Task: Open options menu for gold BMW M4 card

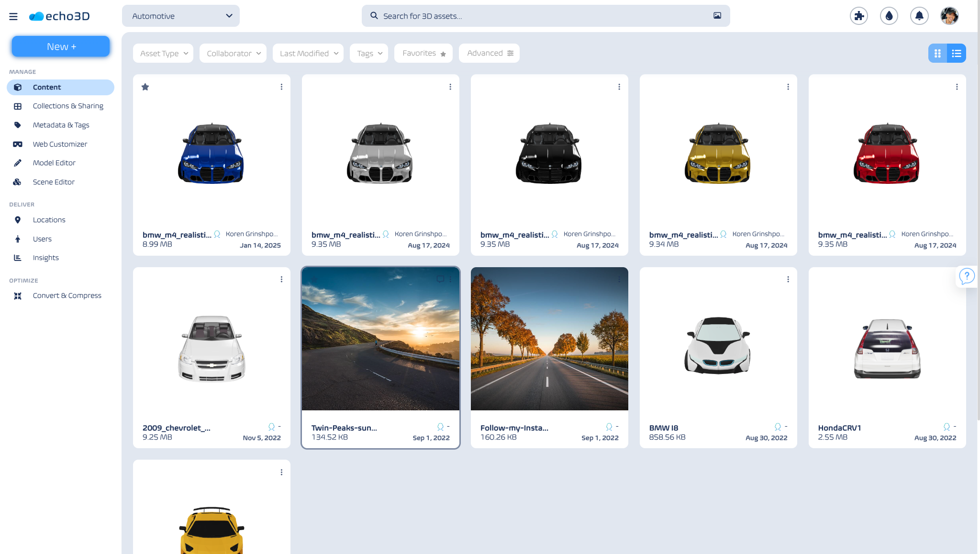Action: 788,87
